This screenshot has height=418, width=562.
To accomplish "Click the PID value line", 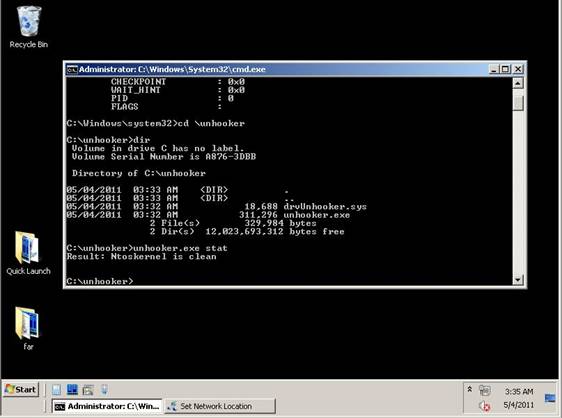I will tap(172, 98).
